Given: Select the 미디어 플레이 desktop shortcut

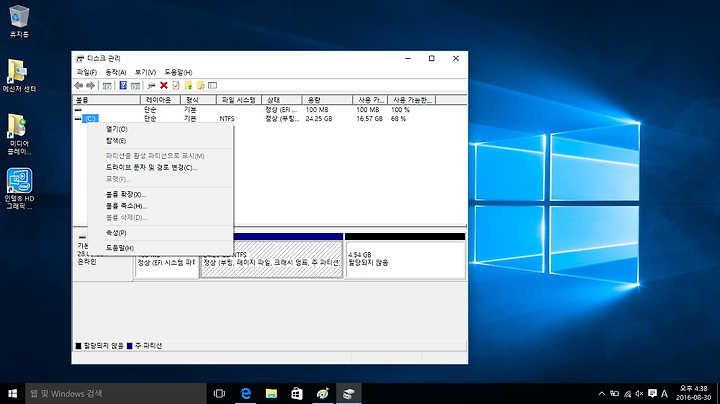Looking at the screenshot, I should (x=19, y=134).
